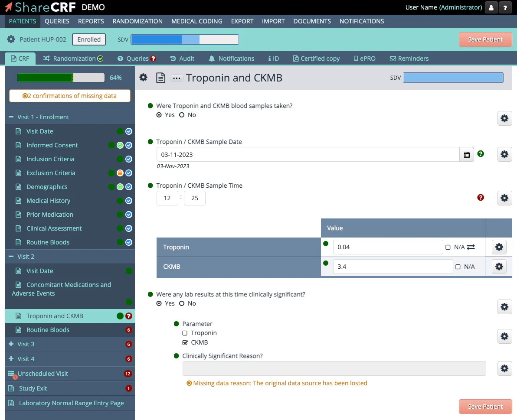Collapse the Visit 1 - Enrolment section
517x420 pixels.
tap(12, 117)
